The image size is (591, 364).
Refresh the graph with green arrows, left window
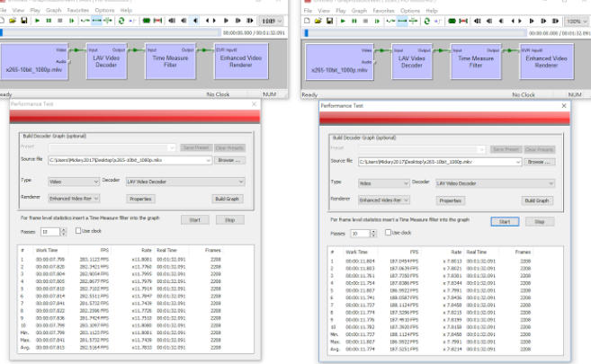tap(121, 21)
